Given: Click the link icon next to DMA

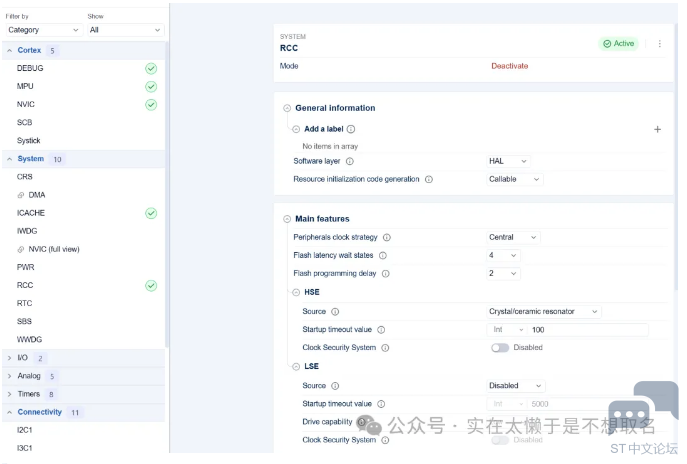Looking at the screenshot, I should pos(21,195).
